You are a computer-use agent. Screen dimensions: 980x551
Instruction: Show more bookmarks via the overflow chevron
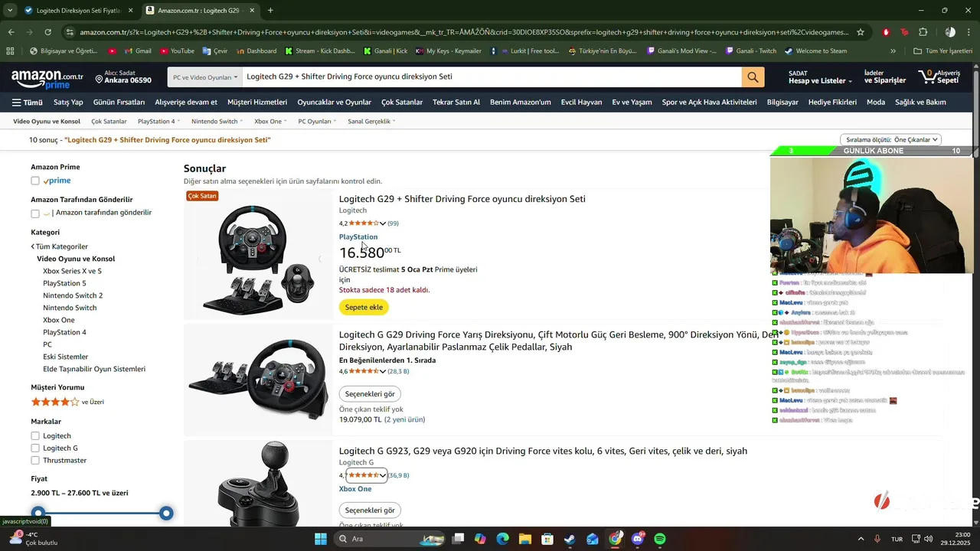tap(893, 51)
